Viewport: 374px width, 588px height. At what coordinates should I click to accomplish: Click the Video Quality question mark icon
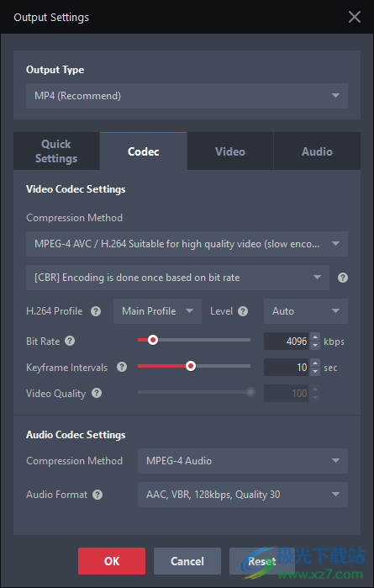coord(97,393)
